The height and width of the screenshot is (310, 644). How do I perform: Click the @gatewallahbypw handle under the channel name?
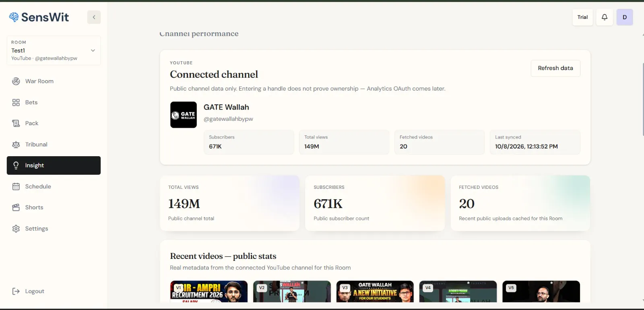pyautogui.click(x=228, y=119)
